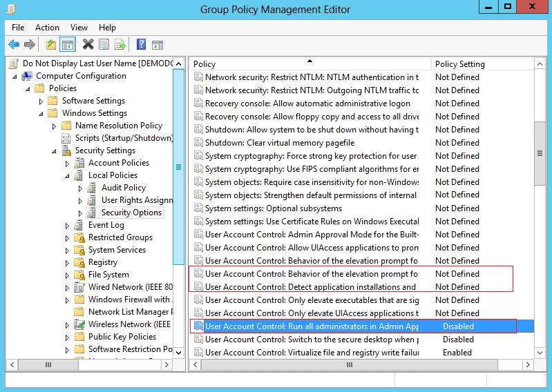The image size is (552, 392).
Task: Click the policy list scroll up arrow
Action: (x=540, y=64)
